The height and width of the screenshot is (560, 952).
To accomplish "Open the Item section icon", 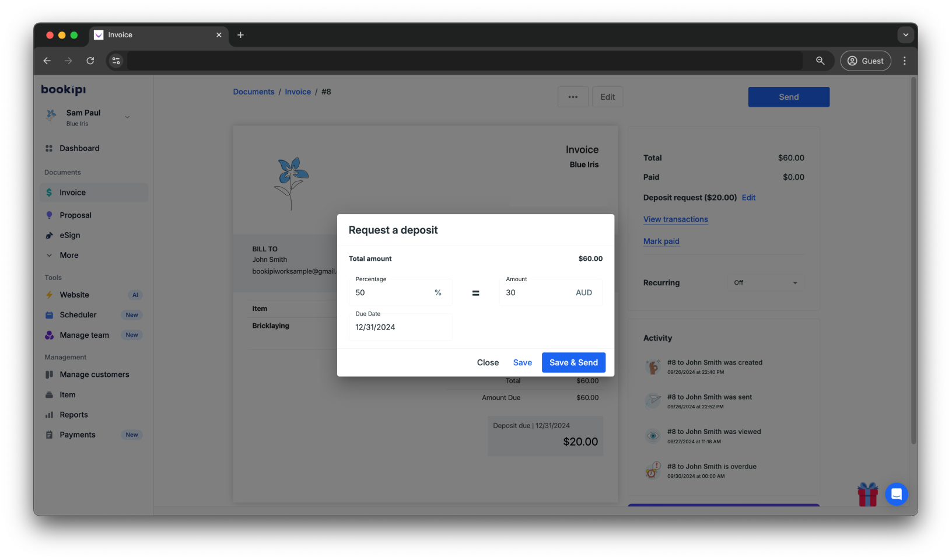I will click(x=50, y=394).
